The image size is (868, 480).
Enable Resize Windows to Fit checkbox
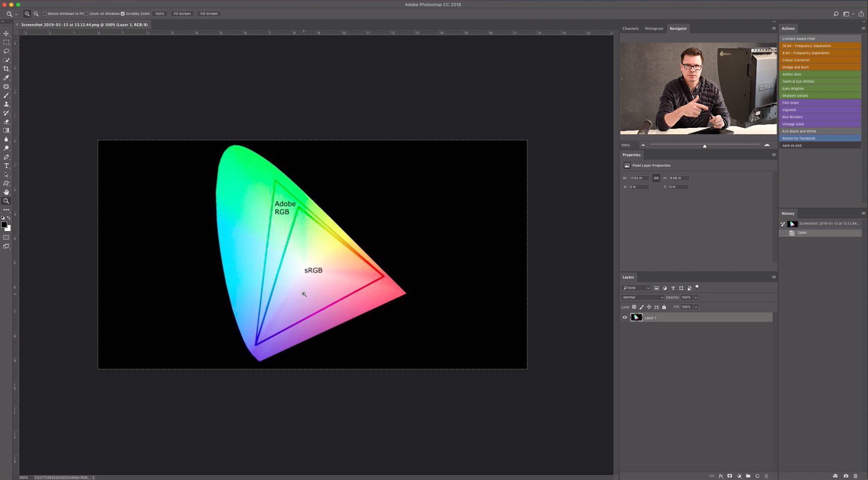[45, 14]
